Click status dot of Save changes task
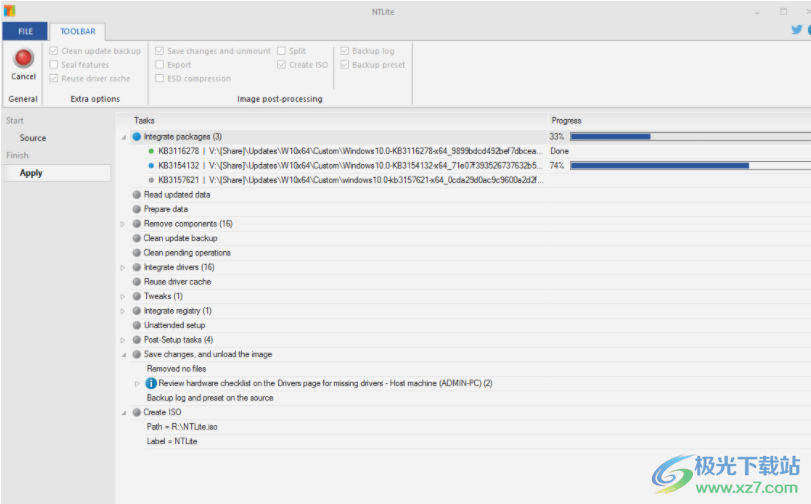811x504 pixels. pyautogui.click(x=137, y=354)
